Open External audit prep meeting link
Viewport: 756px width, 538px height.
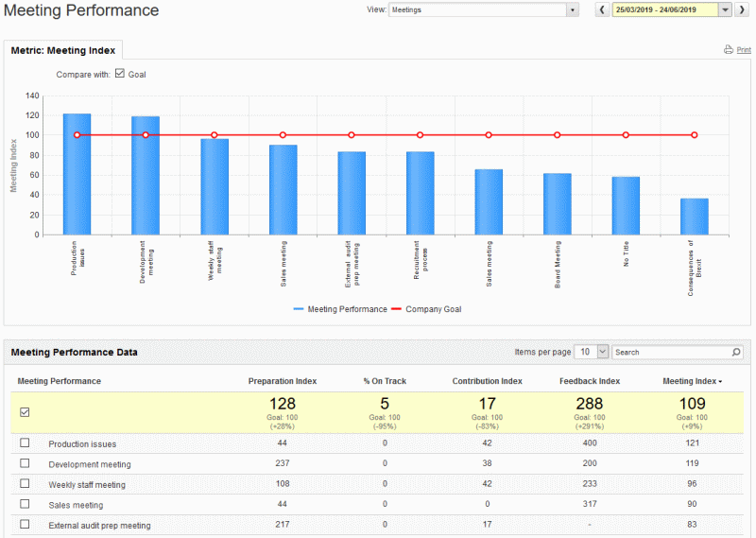click(x=99, y=525)
